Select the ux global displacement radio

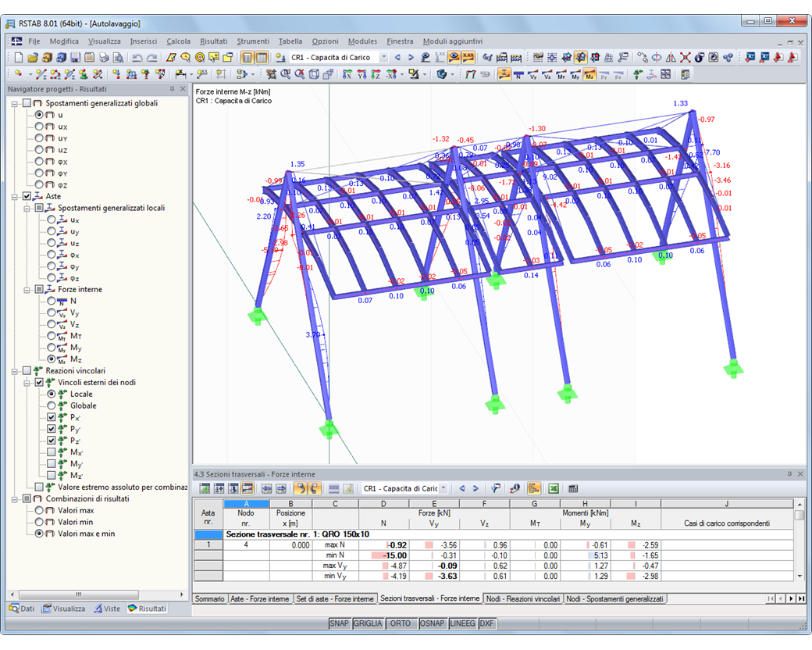[39, 127]
